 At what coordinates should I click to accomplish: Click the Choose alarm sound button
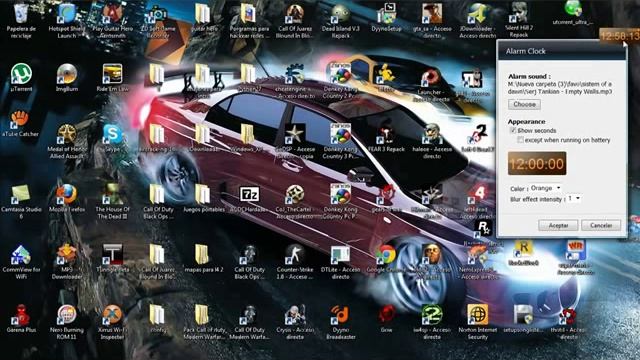point(524,104)
